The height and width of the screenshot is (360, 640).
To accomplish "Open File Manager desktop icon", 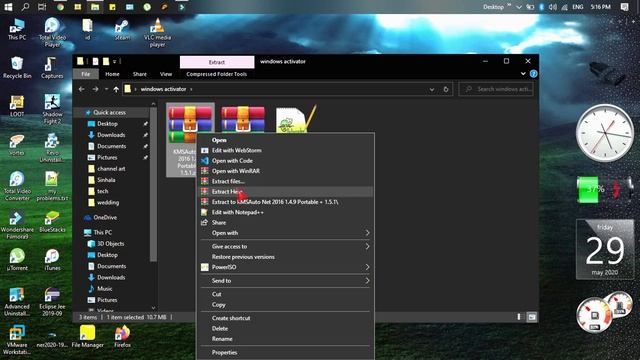I will (x=87, y=337).
